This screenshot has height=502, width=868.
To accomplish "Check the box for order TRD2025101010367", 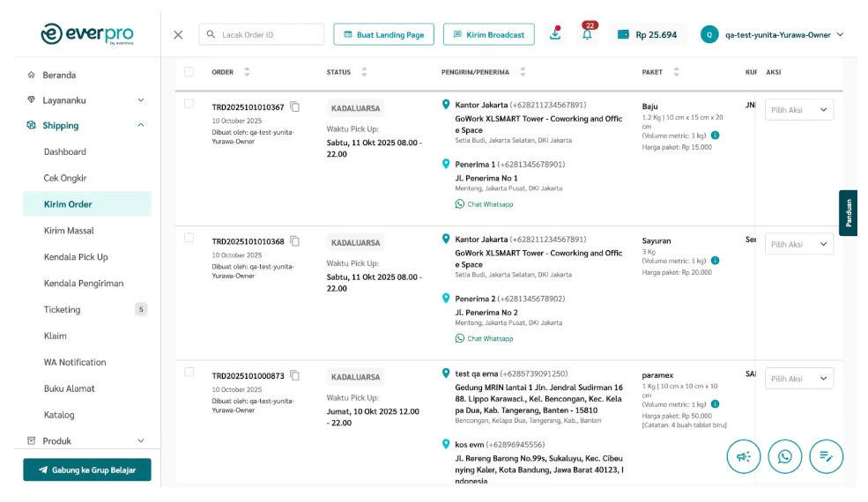I will coord(189,104).
